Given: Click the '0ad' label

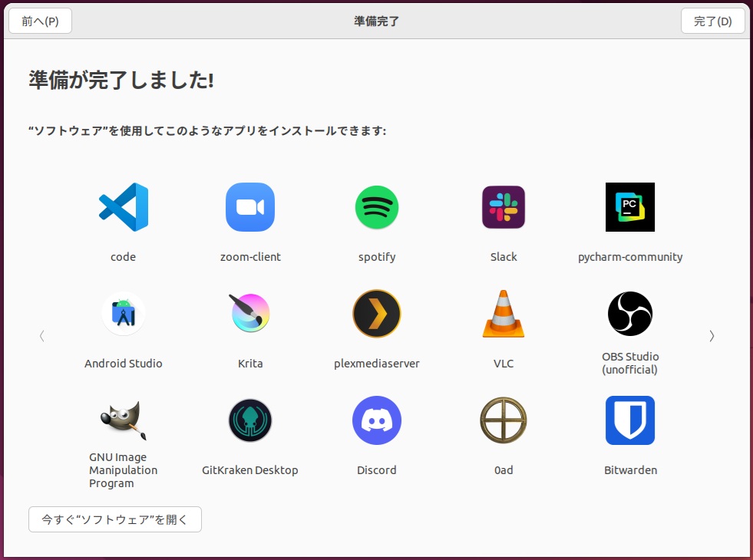Looking at the screenshot, I should 504,469.
